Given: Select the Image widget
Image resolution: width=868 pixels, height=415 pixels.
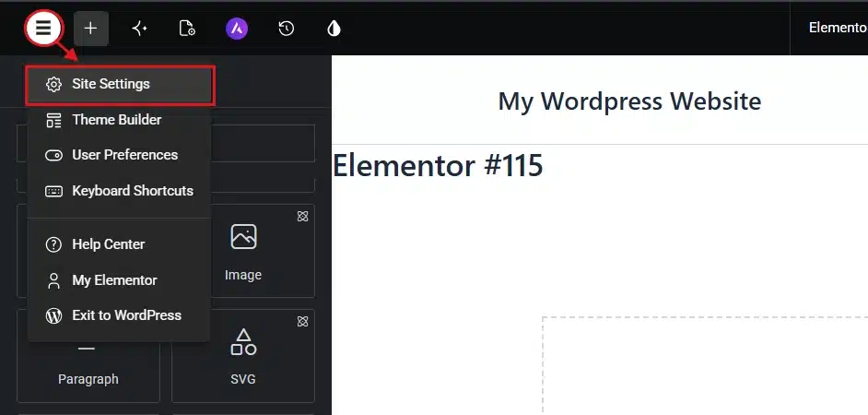Looking at the screenshot, I should pos(243,251).
